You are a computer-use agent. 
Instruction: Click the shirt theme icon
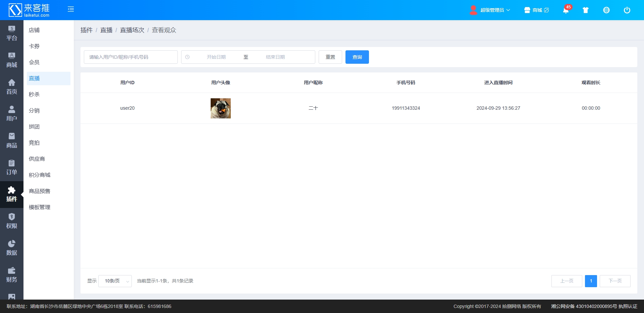pyautogui.click(x=585, y=10)
